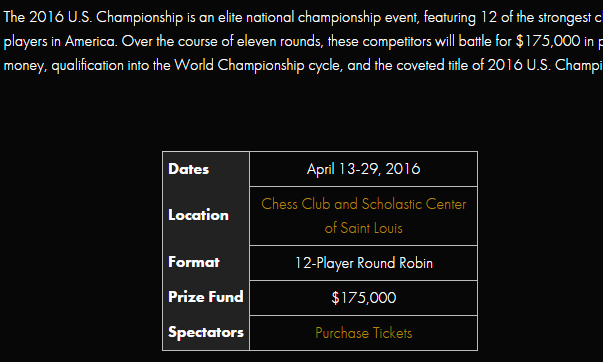Click the April 13-29, 2016 cell
The height and width of the screenshot is (362, 603).
point(363,169)
